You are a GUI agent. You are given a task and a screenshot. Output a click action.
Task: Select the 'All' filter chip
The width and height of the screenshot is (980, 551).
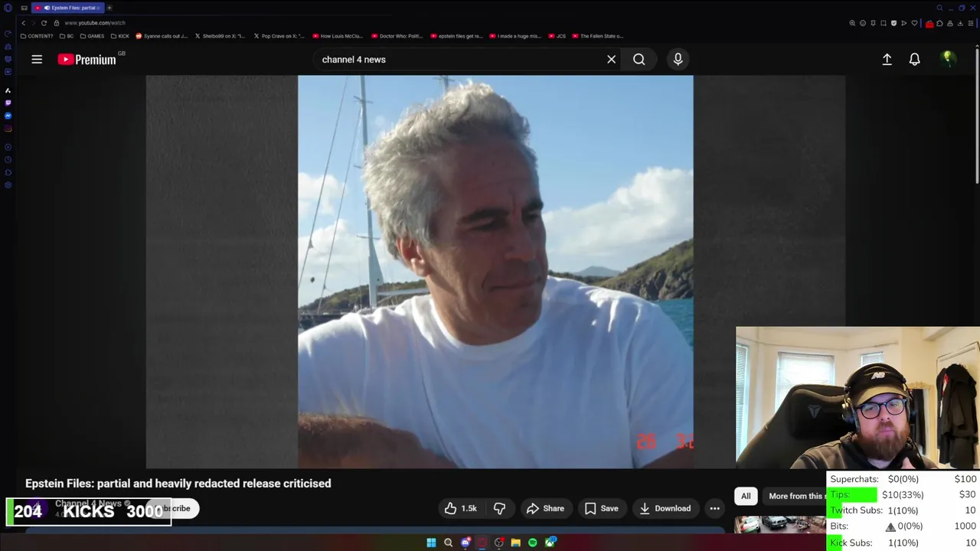(746, 496)
